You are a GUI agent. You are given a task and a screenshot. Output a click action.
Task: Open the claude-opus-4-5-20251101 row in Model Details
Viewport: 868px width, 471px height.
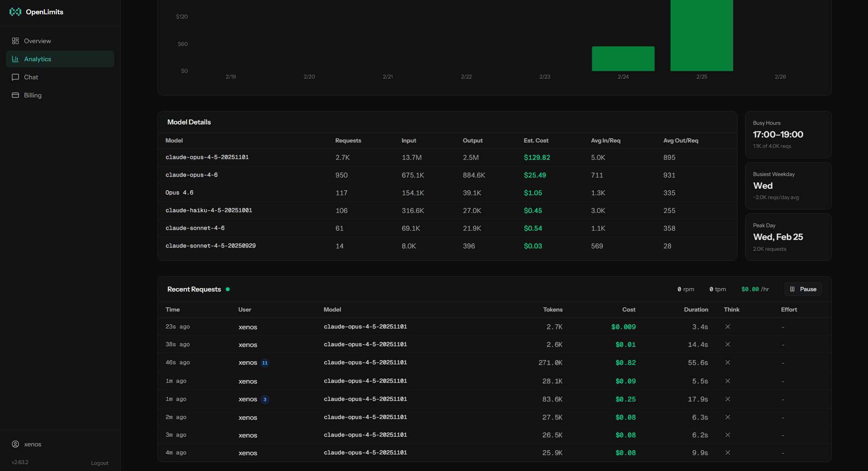point(207,157)
